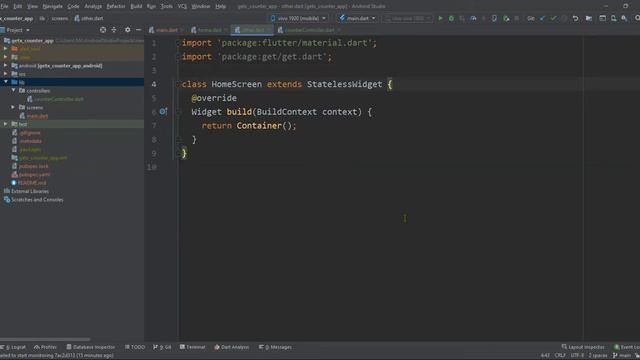Click the Flutter hot reload icon
The width and height of the screenshot is (640, 360).
coord(484,18)
